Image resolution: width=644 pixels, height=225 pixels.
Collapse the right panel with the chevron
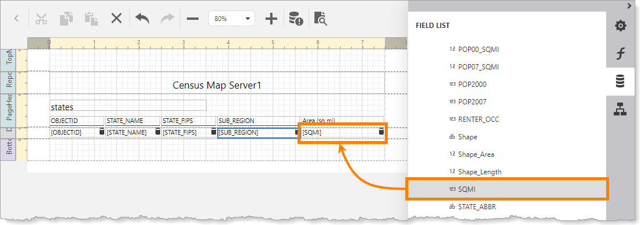629,6
